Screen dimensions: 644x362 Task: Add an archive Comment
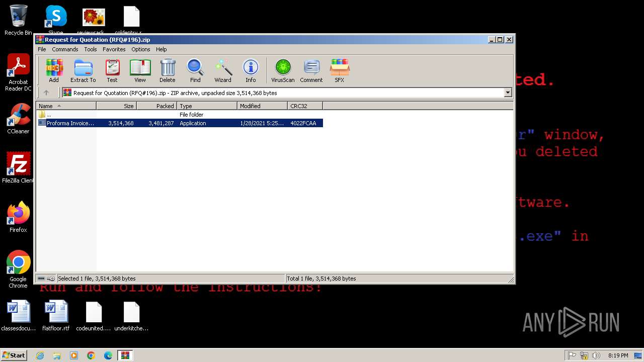pos(311,70)
